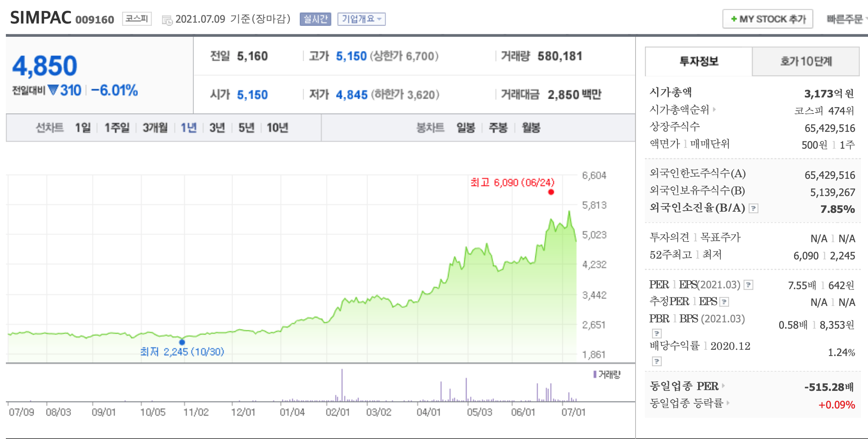The image size is (868, 439).
Task: Open help icon next to 외국인소진율(B/A)
Action: tap(753, 209)
